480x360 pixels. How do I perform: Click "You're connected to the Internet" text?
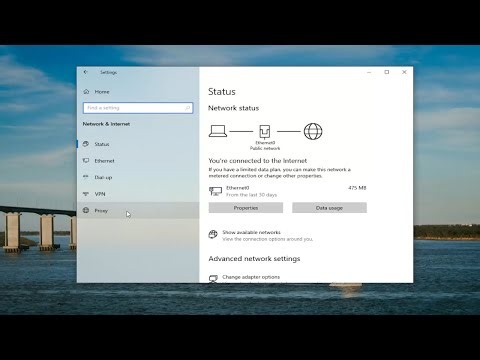[258, 161]
